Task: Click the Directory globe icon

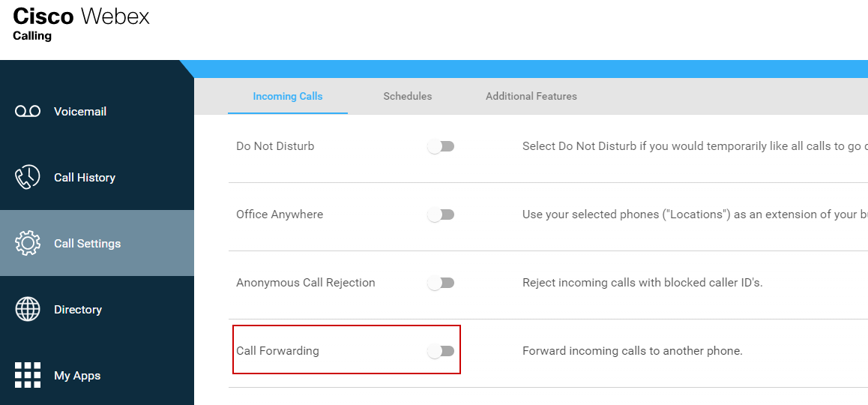Action: click(x=28, y=310)
